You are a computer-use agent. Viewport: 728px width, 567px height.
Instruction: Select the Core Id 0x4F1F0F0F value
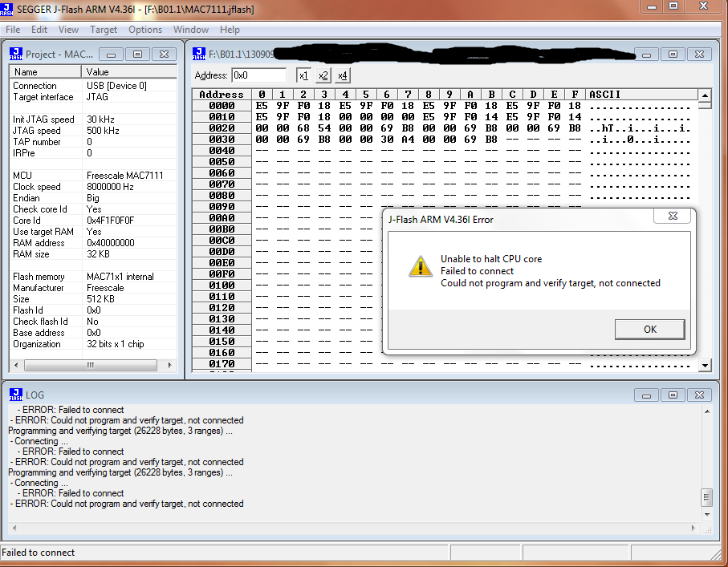coord(110,221)
